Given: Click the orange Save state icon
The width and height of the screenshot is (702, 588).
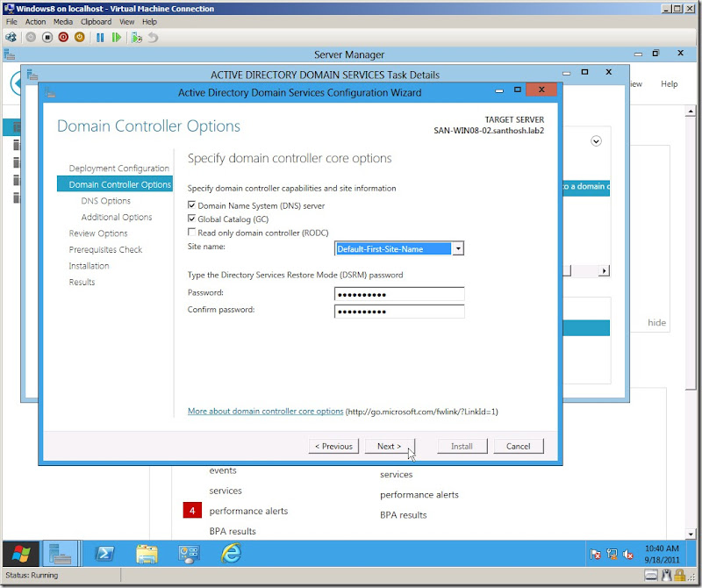Looking at the screenshot, I should point(80,38).
